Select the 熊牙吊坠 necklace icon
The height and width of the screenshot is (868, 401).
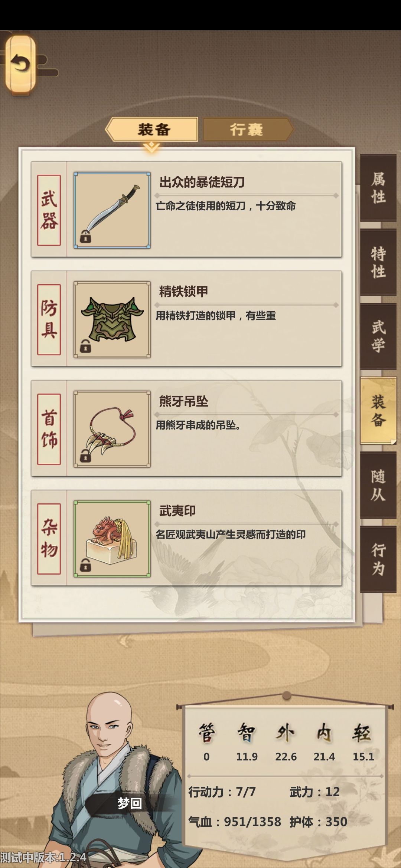click(x=112, y=429)
